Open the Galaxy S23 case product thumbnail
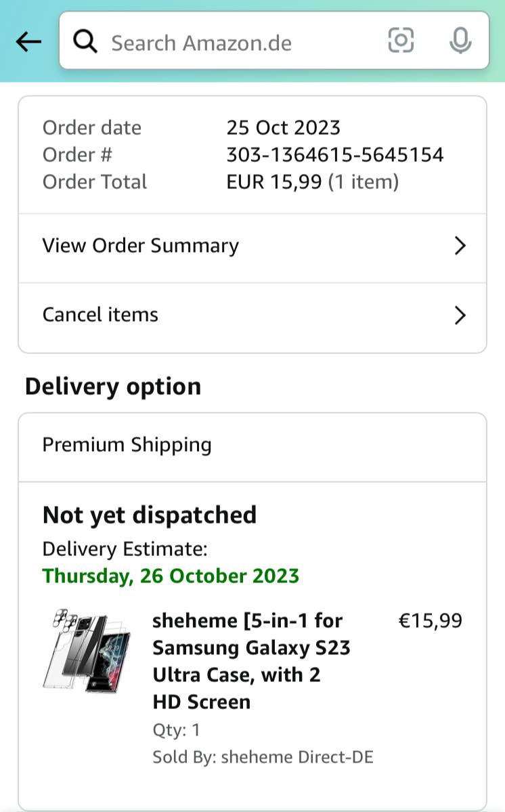This screenshot has height=812, width=505. click(x=87, y=649)
